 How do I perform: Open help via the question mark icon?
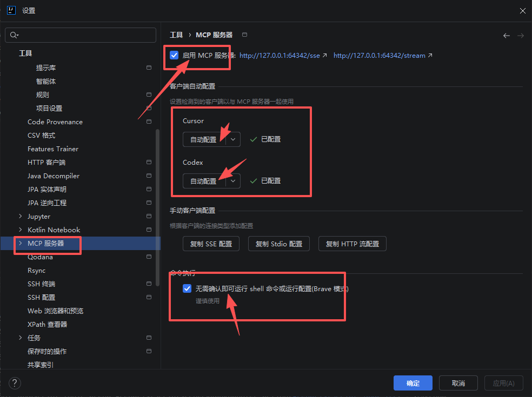pos(15,383)
